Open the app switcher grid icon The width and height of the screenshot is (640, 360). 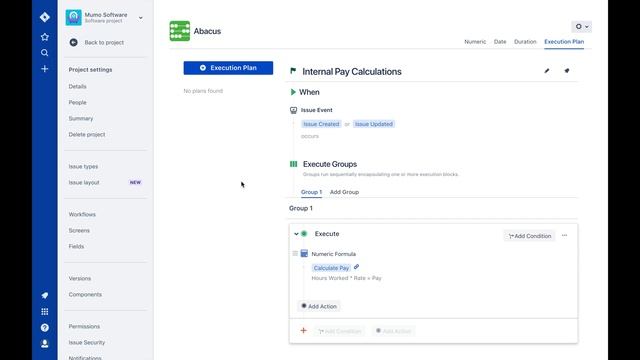click(x=44, y=311)
